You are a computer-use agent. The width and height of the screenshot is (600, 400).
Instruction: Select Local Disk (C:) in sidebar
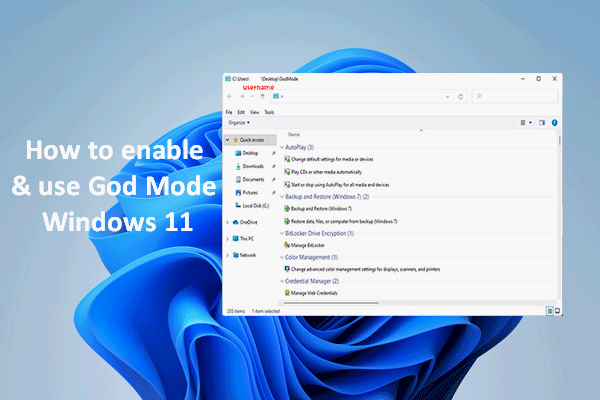coord(256,206)
